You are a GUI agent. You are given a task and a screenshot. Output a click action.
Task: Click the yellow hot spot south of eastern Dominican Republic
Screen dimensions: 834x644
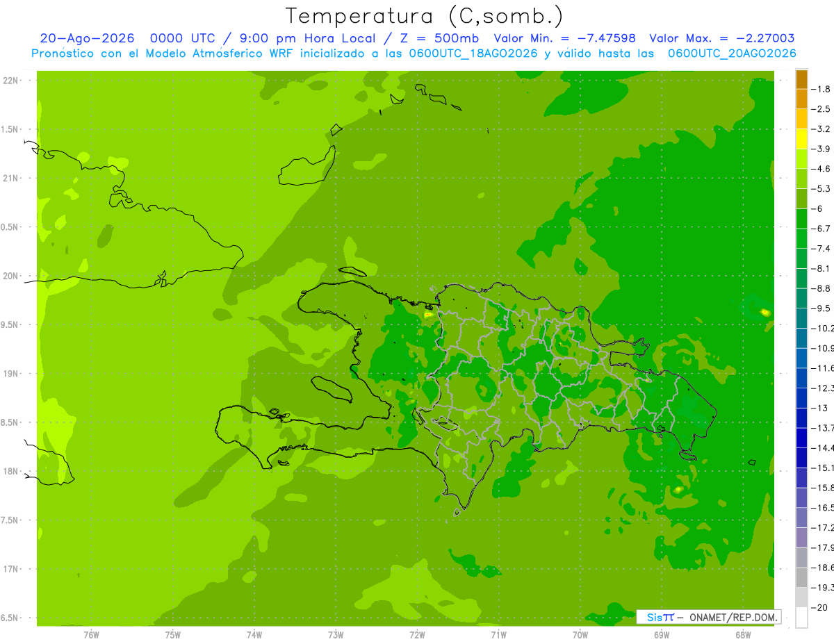coord(678,489)
